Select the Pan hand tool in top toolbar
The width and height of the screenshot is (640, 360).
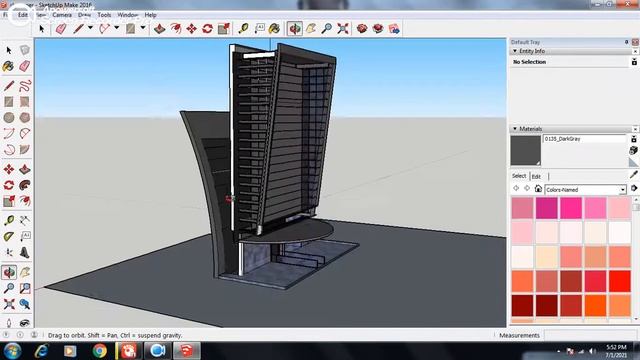click(x=311, y=29)
